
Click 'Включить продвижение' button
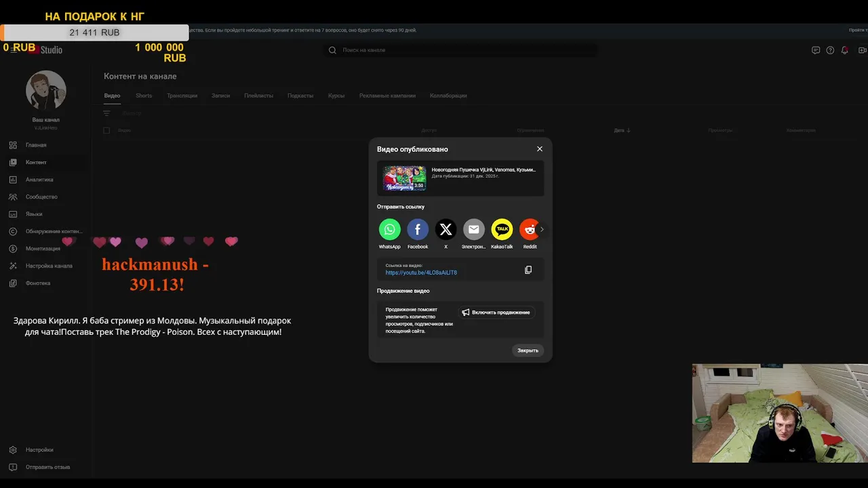click(496, 312)
